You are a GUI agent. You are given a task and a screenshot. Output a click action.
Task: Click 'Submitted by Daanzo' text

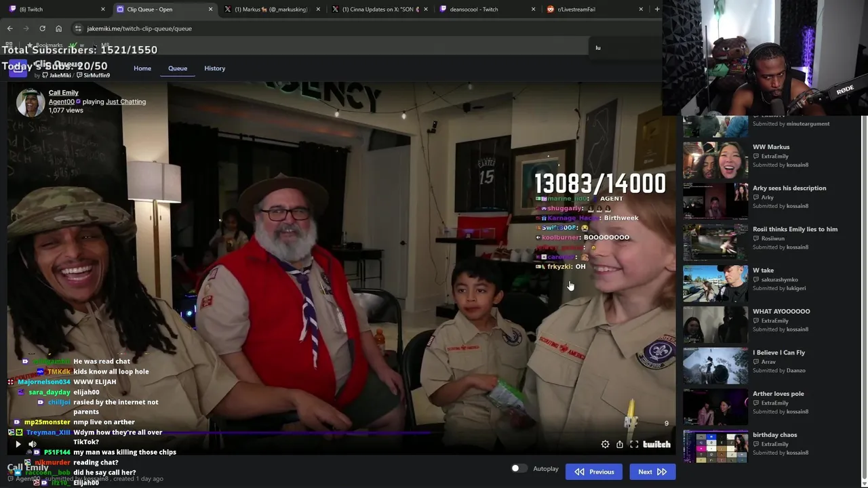779,371
